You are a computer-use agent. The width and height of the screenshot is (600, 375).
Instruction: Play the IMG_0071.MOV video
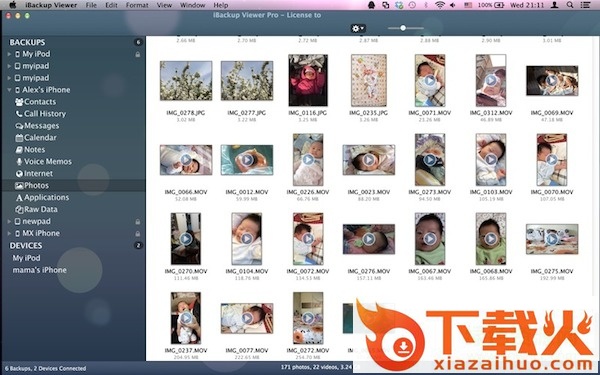point(430,80)
